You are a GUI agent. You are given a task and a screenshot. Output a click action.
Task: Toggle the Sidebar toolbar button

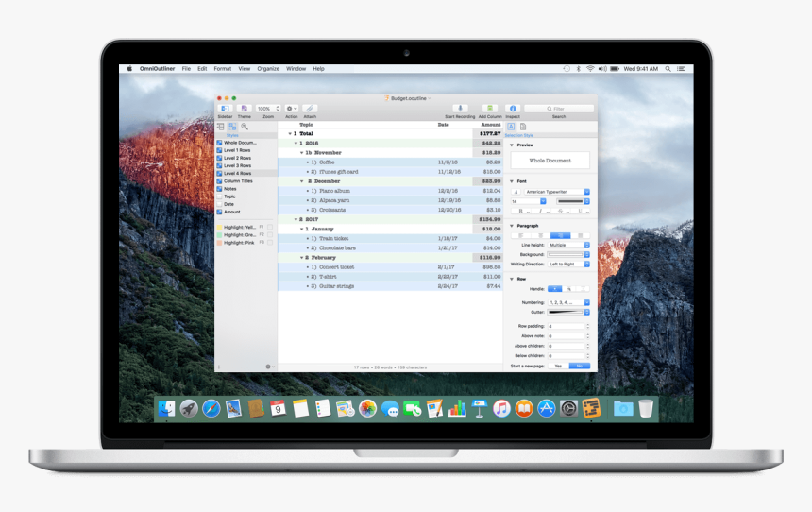coord(225,109)
